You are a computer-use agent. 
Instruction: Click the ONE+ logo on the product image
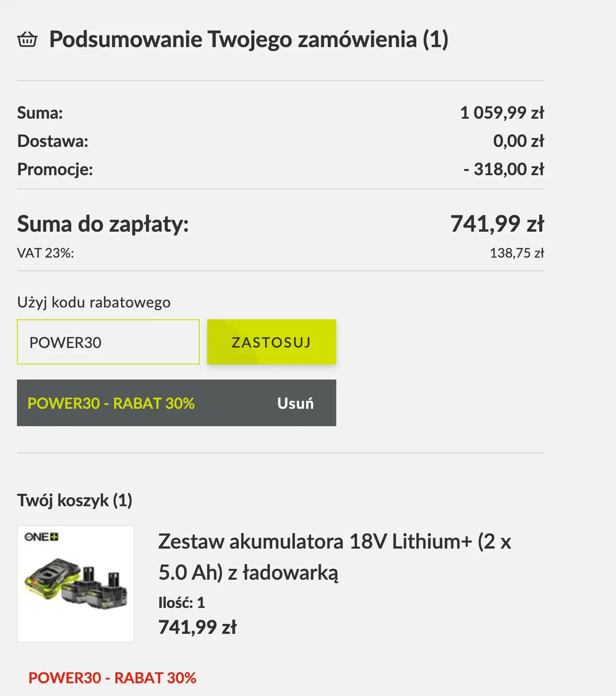pyautogui.click(x=41, y=537)
